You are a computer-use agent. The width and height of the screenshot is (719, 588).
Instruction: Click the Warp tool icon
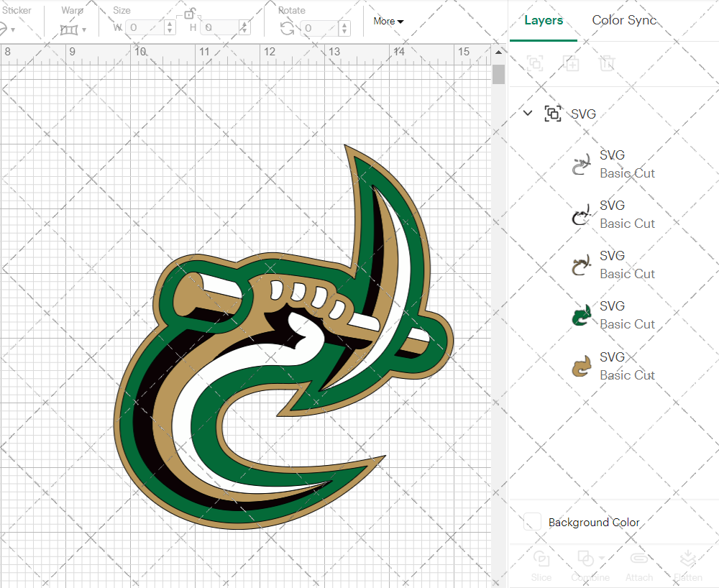[x=70, y=28]
